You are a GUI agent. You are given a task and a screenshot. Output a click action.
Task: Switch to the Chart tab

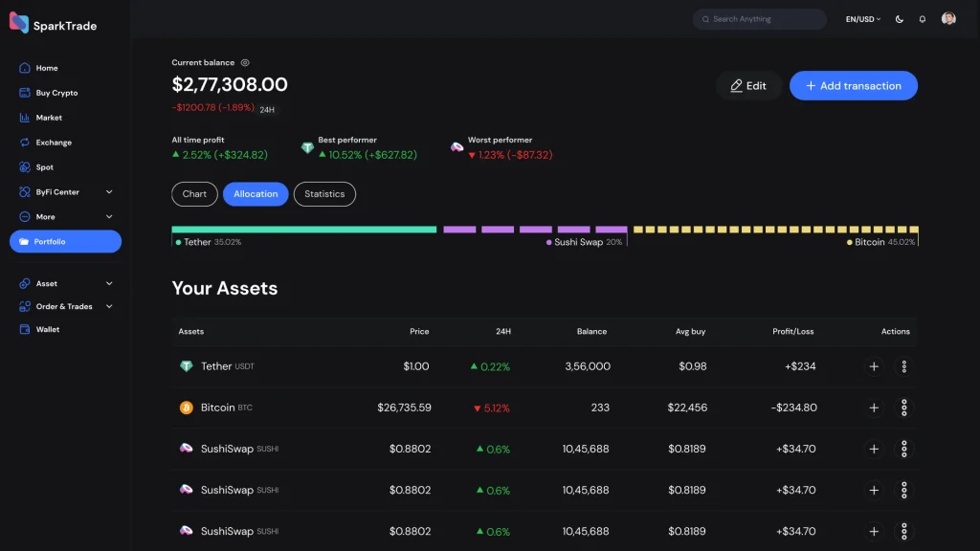pyautogui.click(x=194, y=194)
